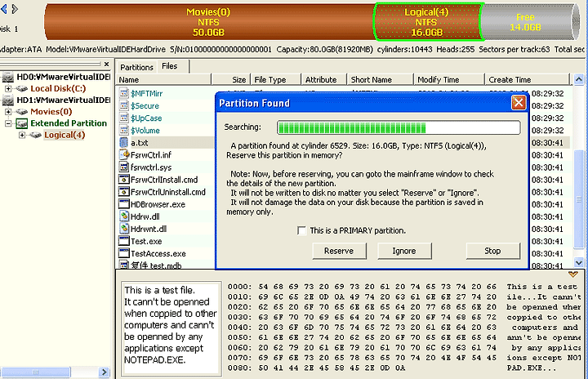Click the Ignore button
Viewport: 588px width, 379px height.
[404, 251]
